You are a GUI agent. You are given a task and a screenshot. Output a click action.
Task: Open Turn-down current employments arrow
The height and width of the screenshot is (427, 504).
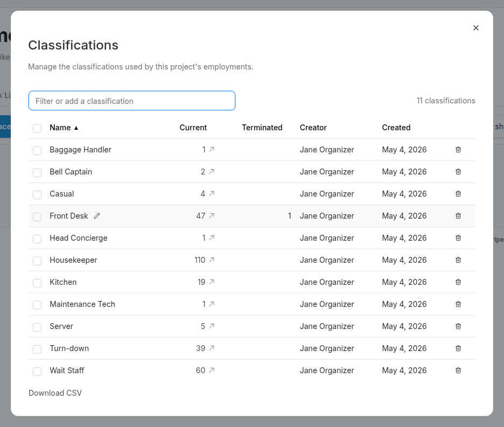pyautogui.click(x=212, y=348)
